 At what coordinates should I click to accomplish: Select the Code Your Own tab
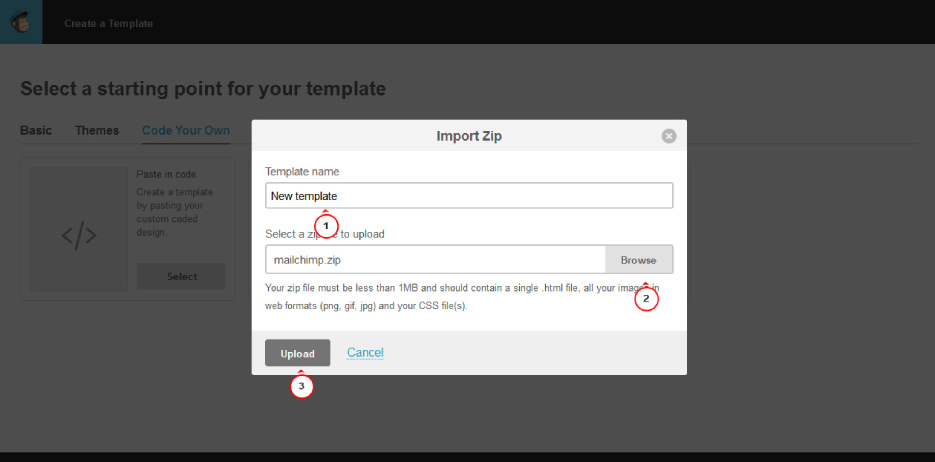coord(186,131)
